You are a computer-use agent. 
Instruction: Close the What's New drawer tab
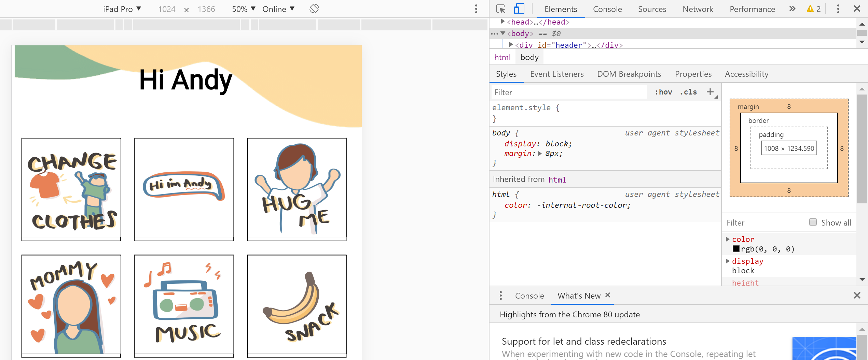608,295
